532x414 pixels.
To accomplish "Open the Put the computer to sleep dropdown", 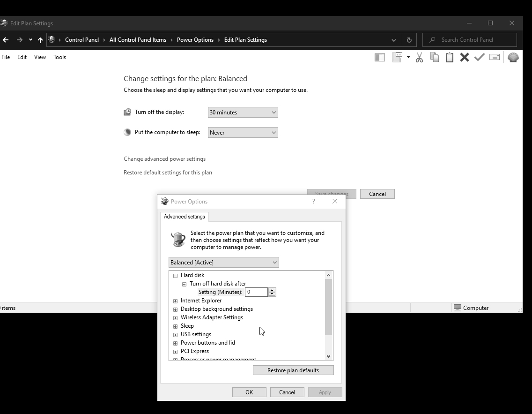I will pyautogui.click(x=243, y=133).
